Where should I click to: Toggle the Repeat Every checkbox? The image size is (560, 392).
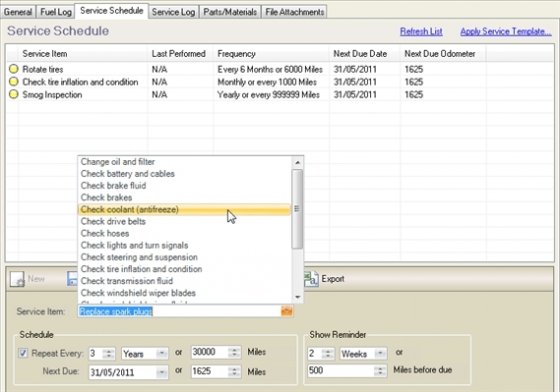23,353
